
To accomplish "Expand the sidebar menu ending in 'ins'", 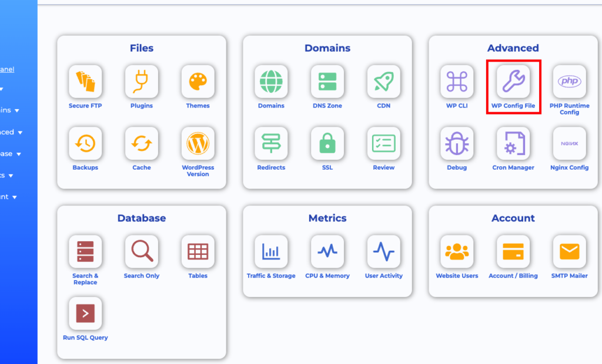I will pos(9,110).
